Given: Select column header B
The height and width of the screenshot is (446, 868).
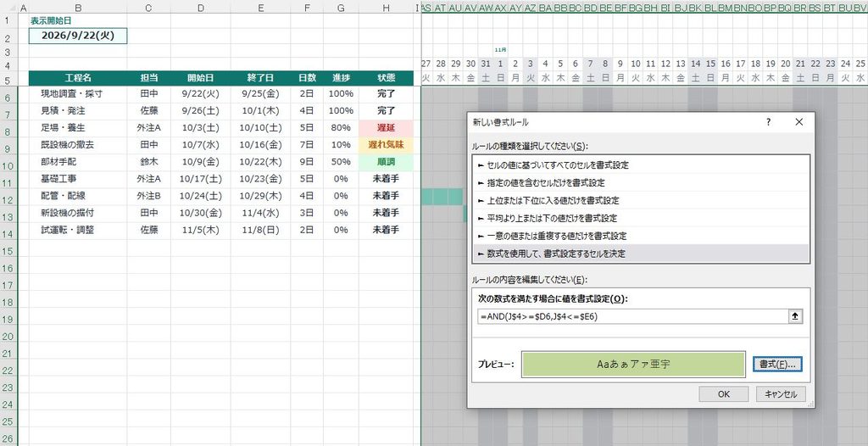Looking at the screenshot, I should point(78,8).
